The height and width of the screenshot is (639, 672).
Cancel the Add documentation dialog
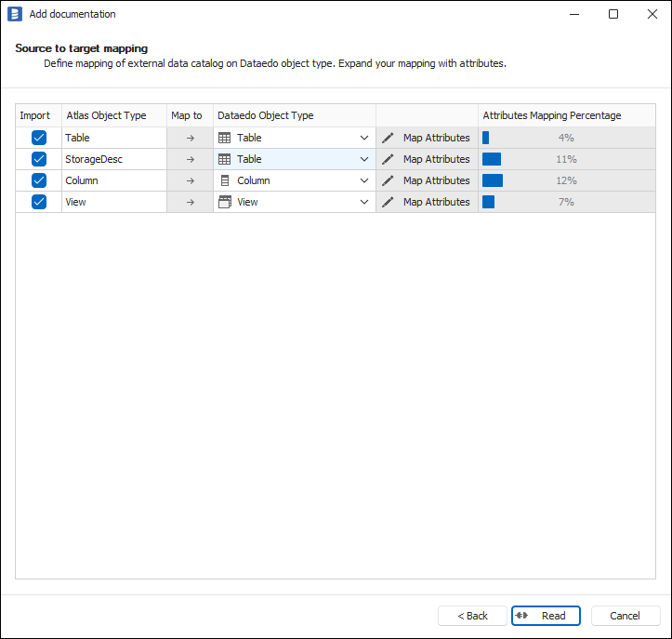click(625, 616)
